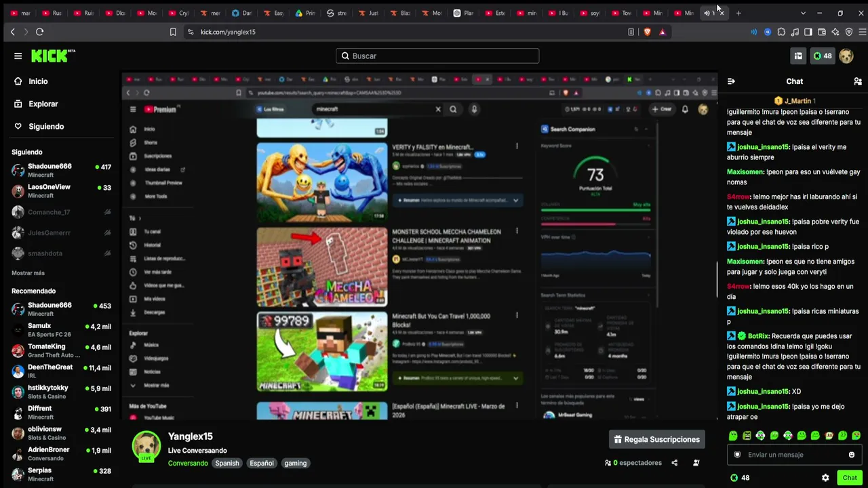Select the Español tag
The height and width of the screenshot is (488, 868).
tap(262, 464)
